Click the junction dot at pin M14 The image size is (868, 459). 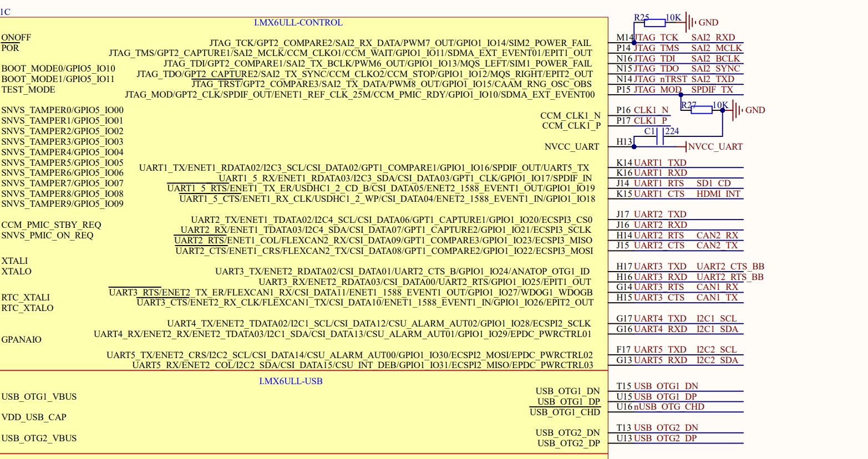pos(634,42)
